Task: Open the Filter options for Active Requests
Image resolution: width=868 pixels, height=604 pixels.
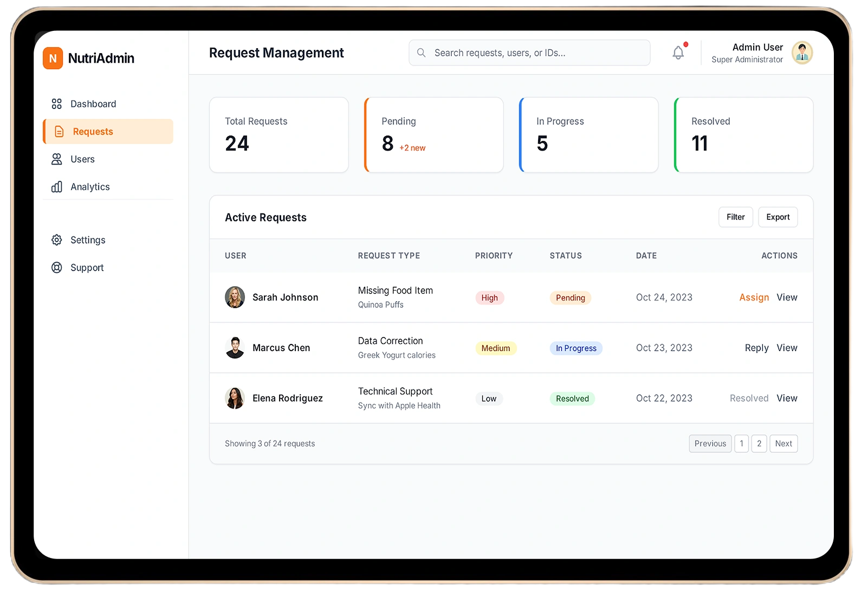Action: (735, 217)
